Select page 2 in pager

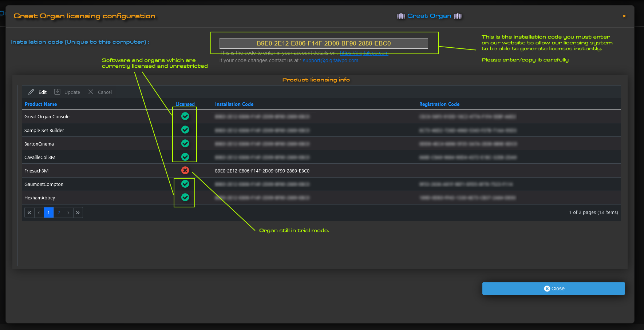click(59, 212)
